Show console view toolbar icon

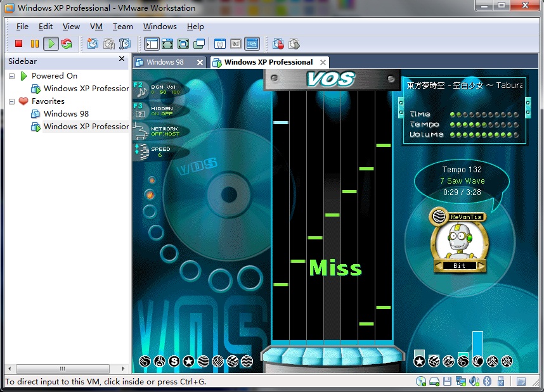coord(252,44)
